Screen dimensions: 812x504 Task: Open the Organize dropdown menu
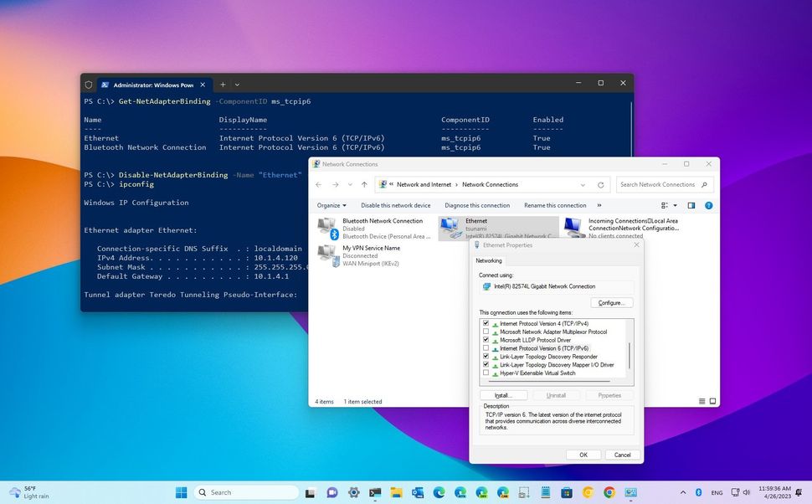coord(332,205)
